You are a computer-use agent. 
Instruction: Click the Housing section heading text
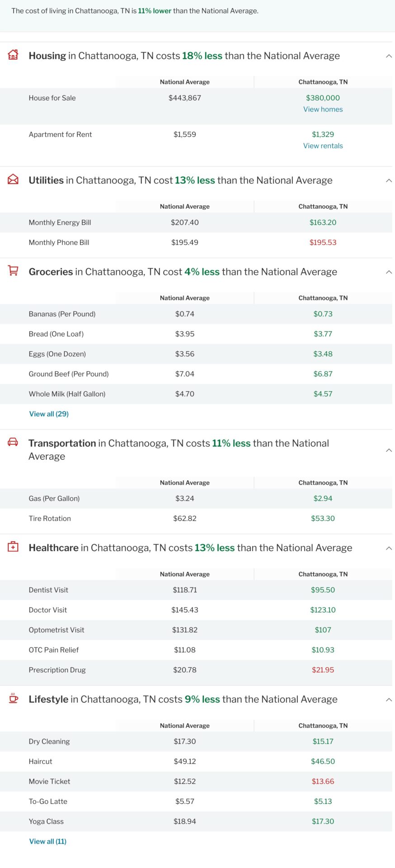coord(184,56)
